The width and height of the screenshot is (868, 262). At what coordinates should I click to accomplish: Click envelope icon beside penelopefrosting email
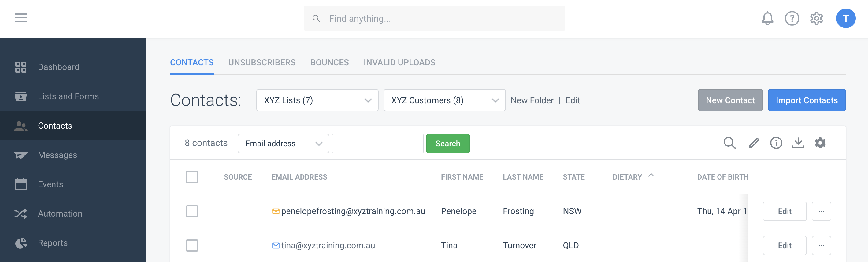point(276,211)
